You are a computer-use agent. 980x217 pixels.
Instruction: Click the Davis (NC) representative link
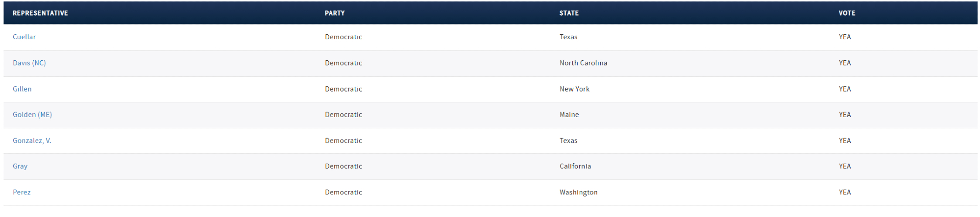click(29, 63)
